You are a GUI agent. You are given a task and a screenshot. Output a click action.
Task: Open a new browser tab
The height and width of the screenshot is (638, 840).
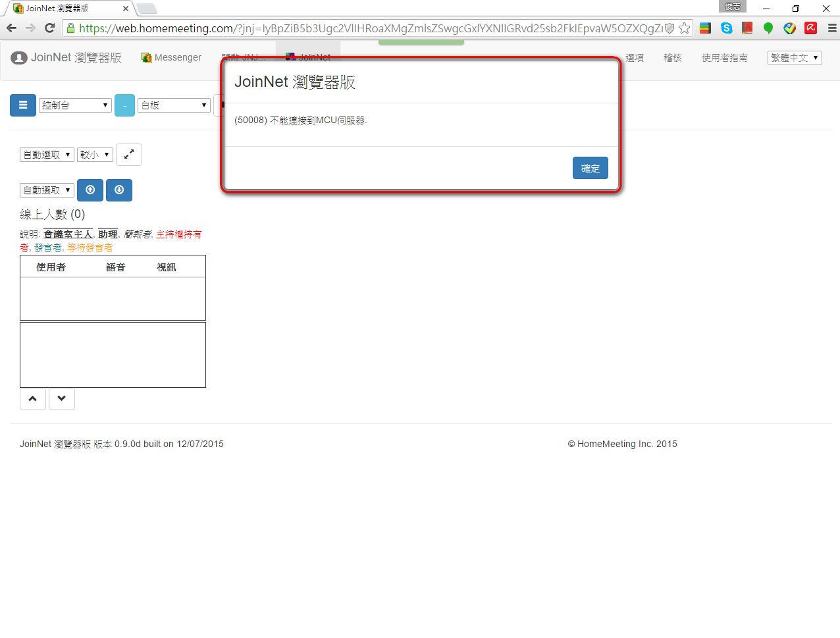pos(146,9)
